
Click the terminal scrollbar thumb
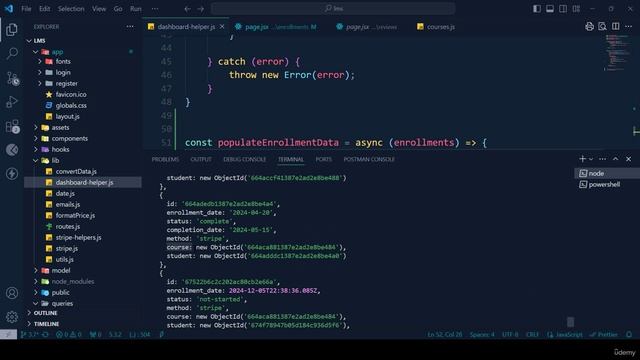click(x=570, y=322)
